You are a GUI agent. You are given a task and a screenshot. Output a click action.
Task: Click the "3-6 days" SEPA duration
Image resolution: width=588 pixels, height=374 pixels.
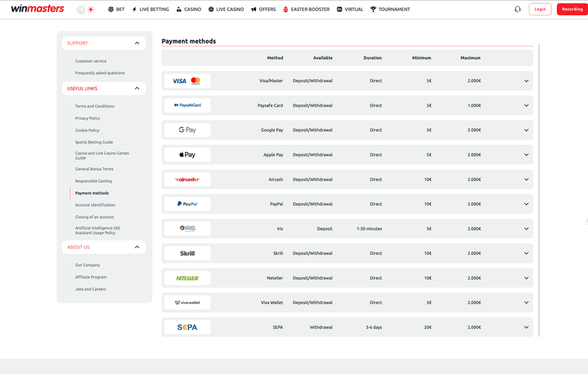pyautogui.click(x=374, y=328)
